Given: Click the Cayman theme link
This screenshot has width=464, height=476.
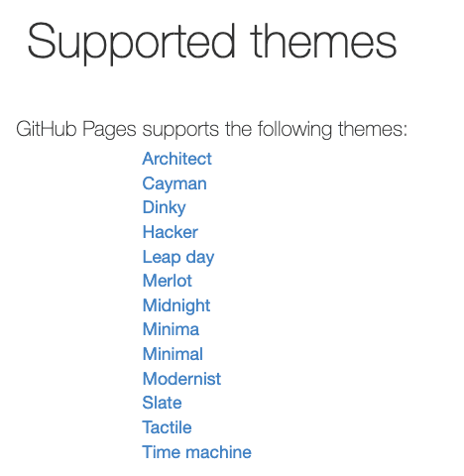Looking at the screenshot, I should click(174, 183).
